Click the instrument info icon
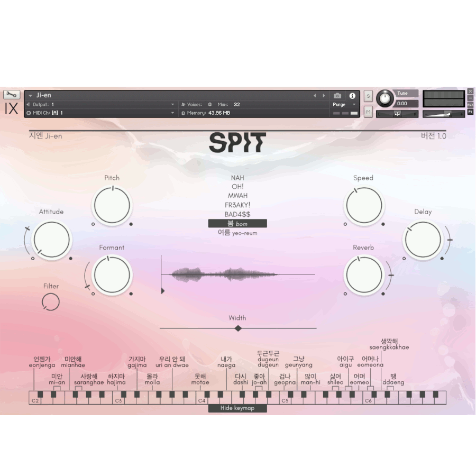This screenshot has width=476, height=476. [x=352, y=96]
